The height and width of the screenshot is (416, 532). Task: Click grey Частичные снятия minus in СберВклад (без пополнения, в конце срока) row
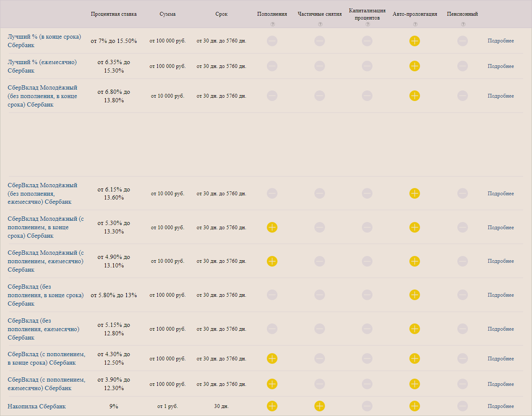[319, 295]
